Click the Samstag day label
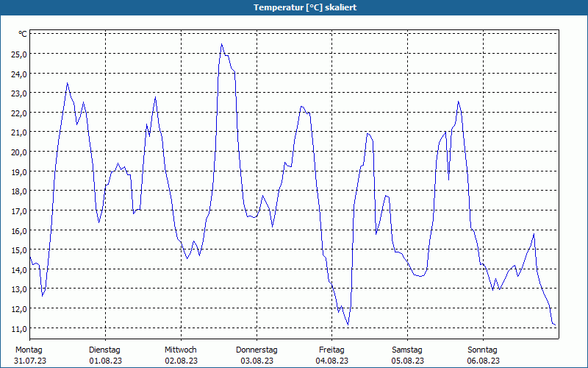This screenshot has height=368, width=588. [407, 350]
